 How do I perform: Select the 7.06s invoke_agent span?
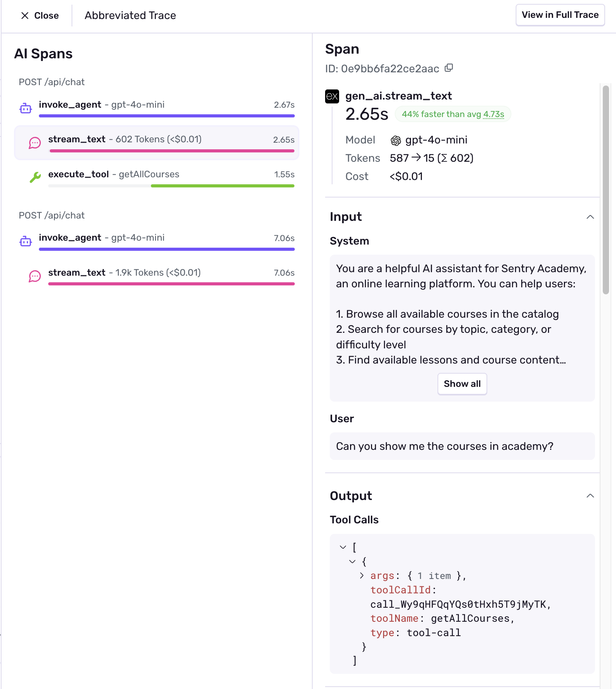click(x=157, y=241)
